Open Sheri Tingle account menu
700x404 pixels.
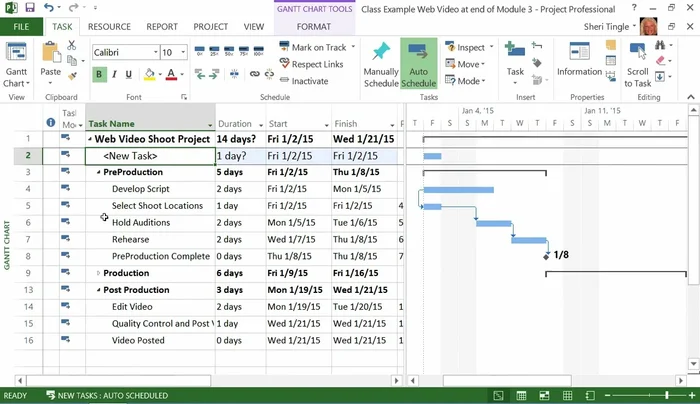click(x=609, y=27)
